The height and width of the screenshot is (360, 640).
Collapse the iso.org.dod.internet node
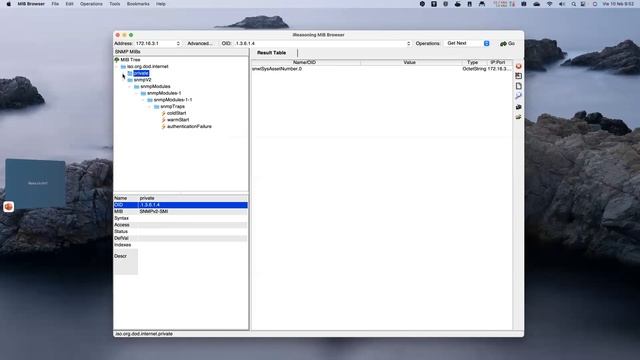pyautogui.click(x=117, y=67)
